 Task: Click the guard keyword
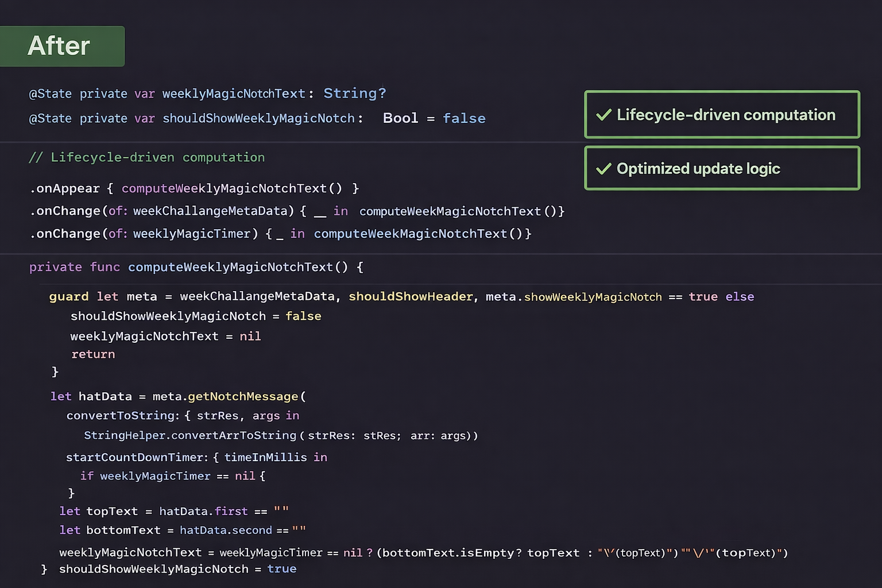69,296
